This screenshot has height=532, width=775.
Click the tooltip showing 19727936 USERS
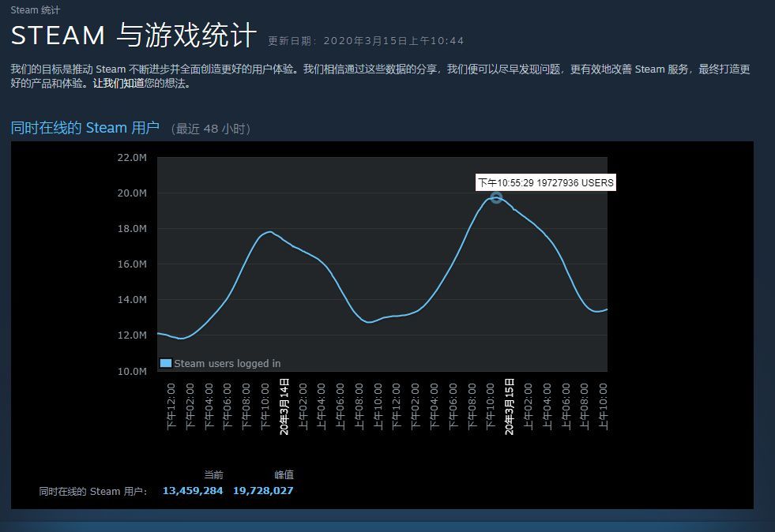pos(546,183)
